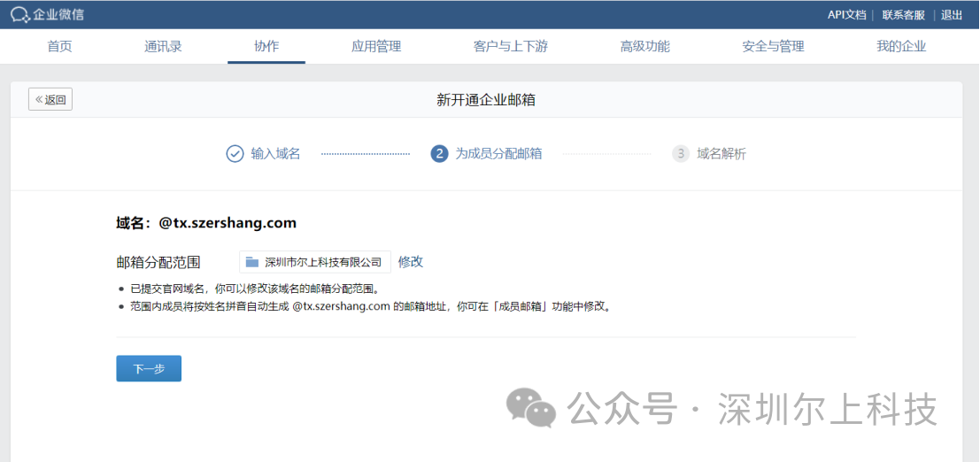Open the 客户与上下游 tab
Screen dimensions: 980x462
point(511,47)
